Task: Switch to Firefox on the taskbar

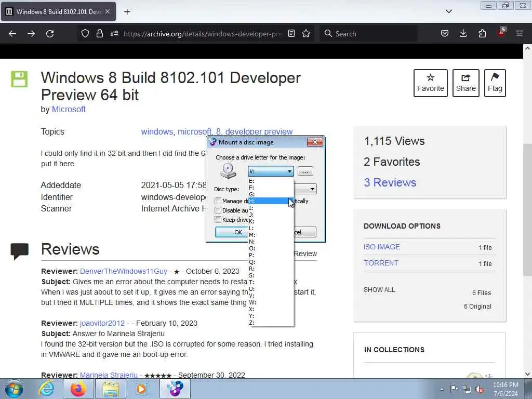Action: tap(78, 389)
